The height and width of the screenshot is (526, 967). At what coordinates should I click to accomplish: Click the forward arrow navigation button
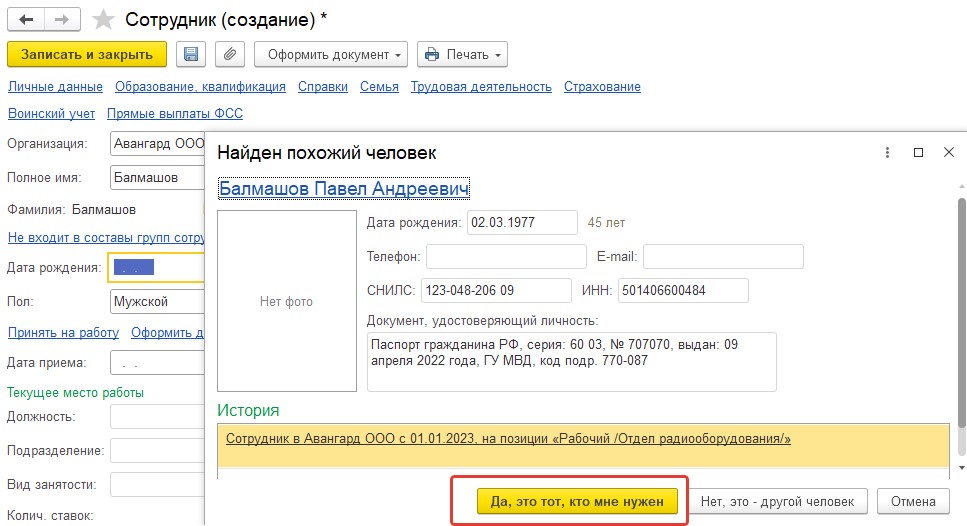tap(62, 19)
